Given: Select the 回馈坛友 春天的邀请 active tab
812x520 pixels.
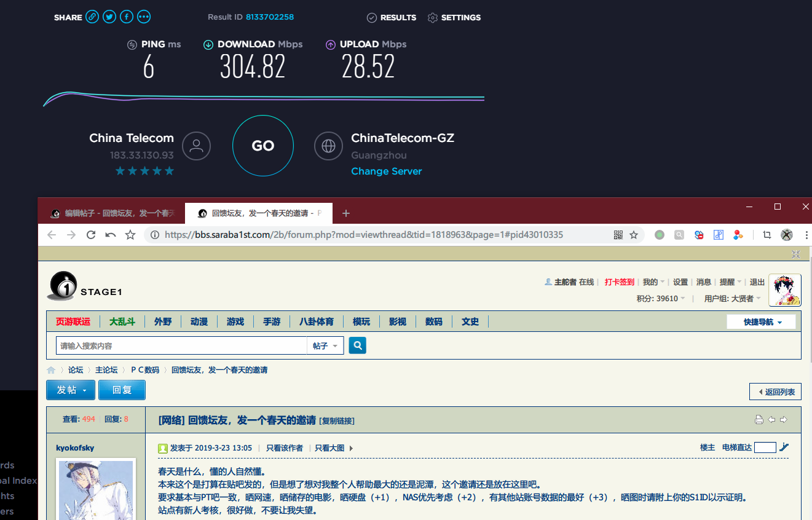Looking at the screenshot, I should (x=258, y=213).
